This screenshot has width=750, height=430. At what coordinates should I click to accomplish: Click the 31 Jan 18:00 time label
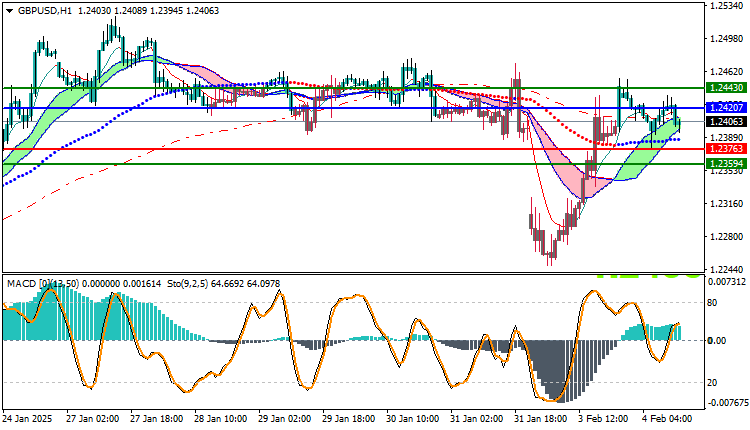[x=541, y=419]
